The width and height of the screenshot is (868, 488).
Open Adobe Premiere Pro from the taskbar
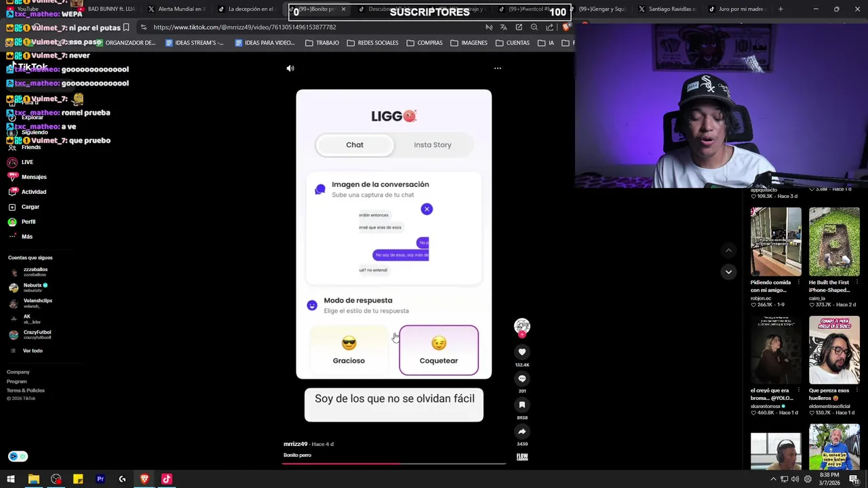click(x=100, y=479)
